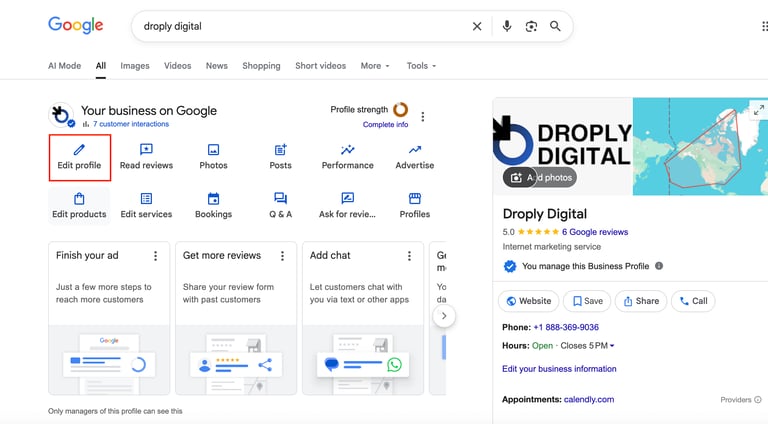Viewport: 768px width, 424px height.
Task: Switch to News tab
Action: point(216,66)
